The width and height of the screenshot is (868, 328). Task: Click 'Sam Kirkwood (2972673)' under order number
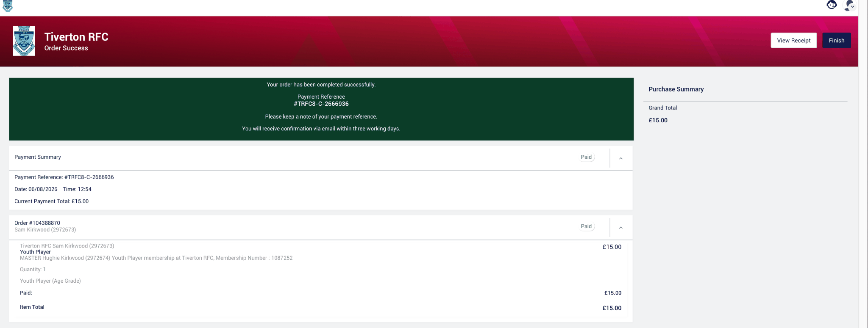coord(45,230)
